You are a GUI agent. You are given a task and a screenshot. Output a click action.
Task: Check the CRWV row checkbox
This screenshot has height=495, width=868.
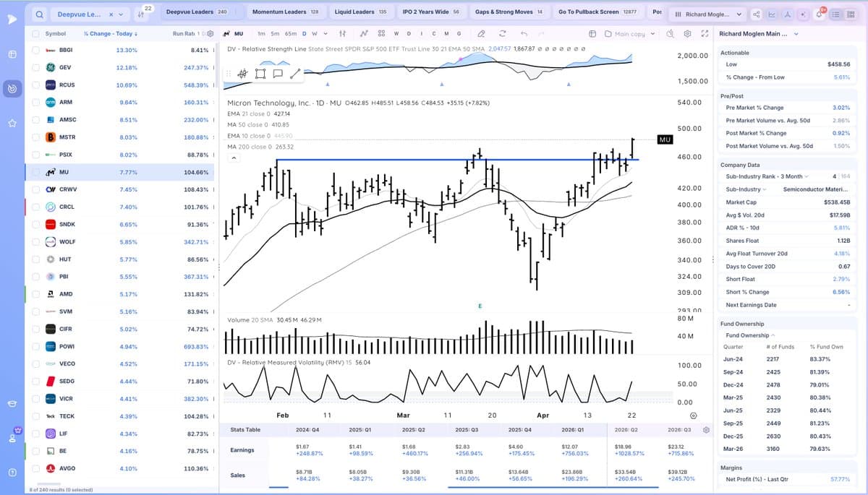36,189
